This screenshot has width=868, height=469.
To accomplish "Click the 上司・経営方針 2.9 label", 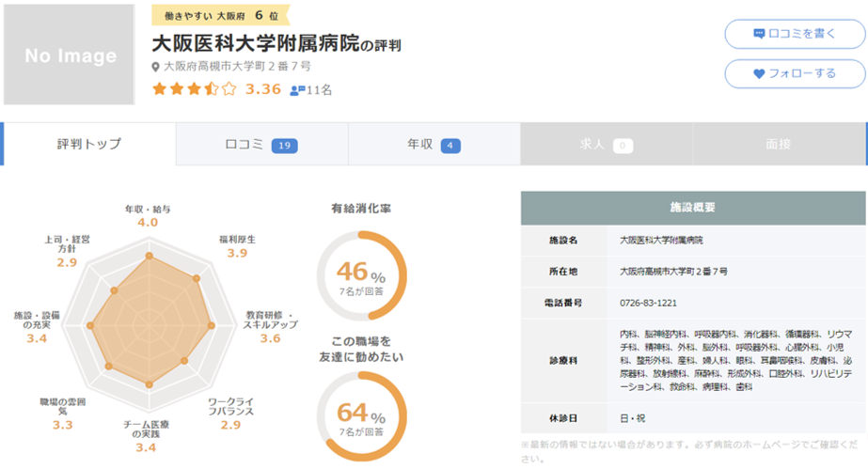I will pos(67,251).
